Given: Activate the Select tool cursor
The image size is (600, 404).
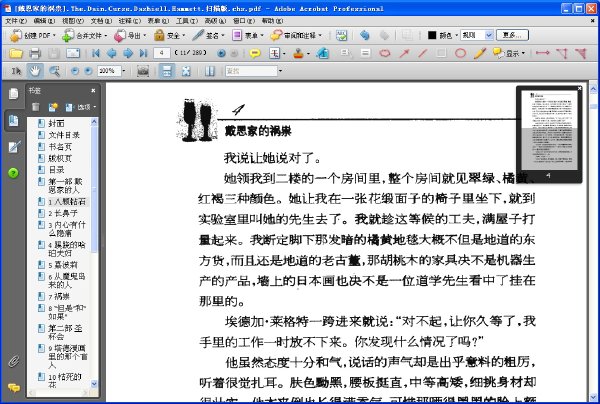Looking at the screenshot, I should 16,71.
